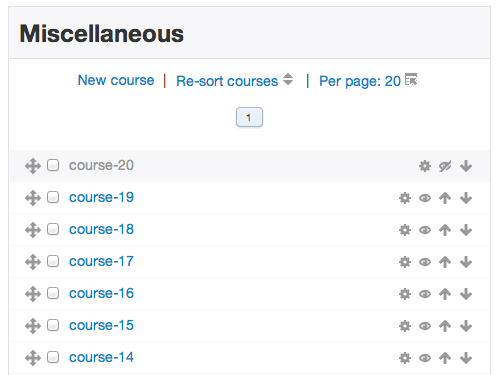Click the drag-move handle for course-17

tap(33, 262)
